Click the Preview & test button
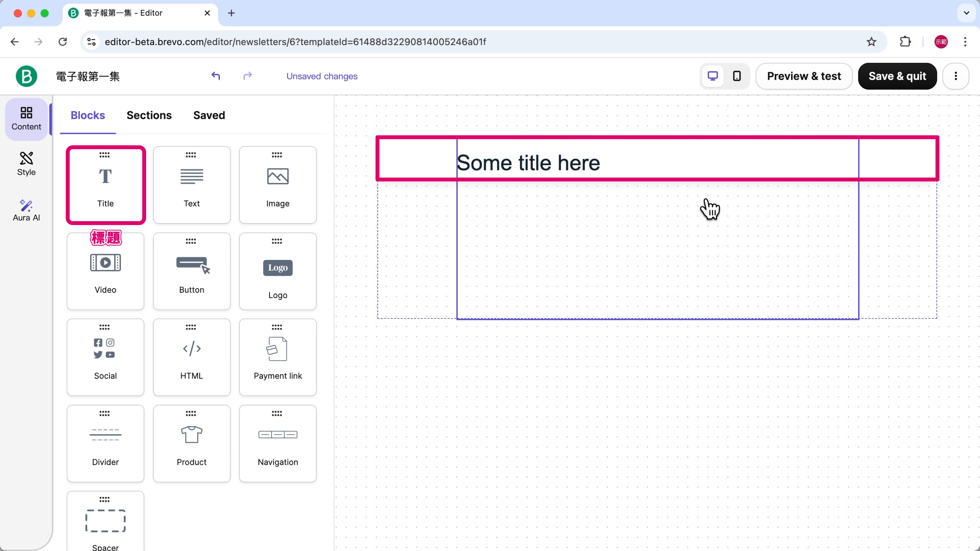The width and height of the screenshot is (980, 551). [x=803, y=76]
